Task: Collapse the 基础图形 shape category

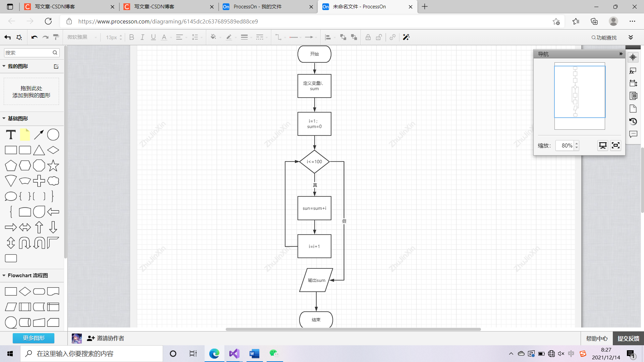Action: click(x=17, y=118)
